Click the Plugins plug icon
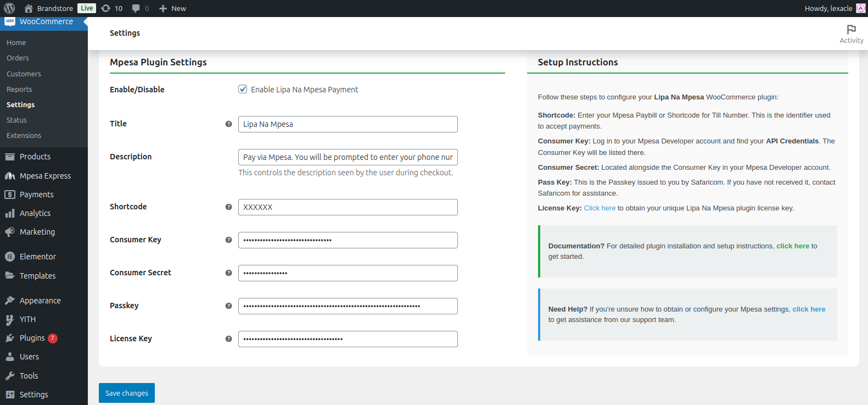This screenshot has height=405, width=868. point(10,338)
